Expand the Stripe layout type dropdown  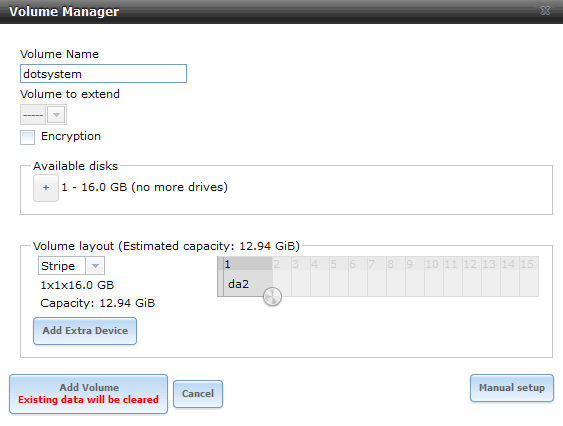click(x=71, y=266)
